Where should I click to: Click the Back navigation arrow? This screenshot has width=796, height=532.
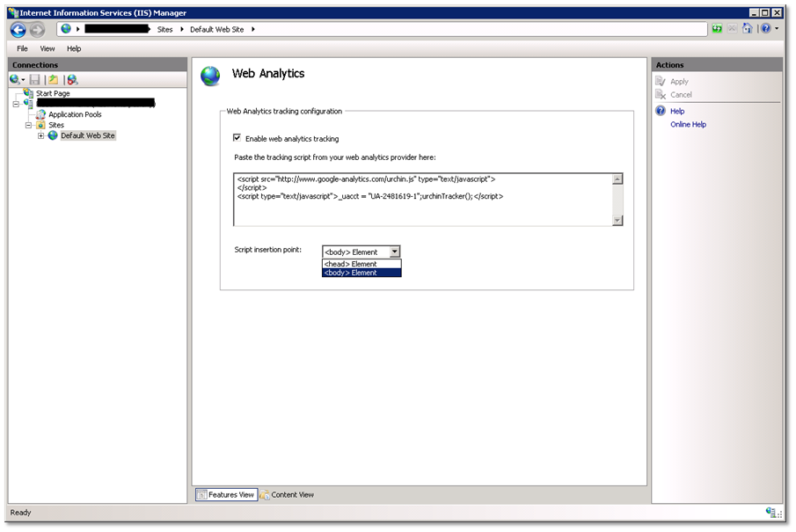[x=17, y=28]
